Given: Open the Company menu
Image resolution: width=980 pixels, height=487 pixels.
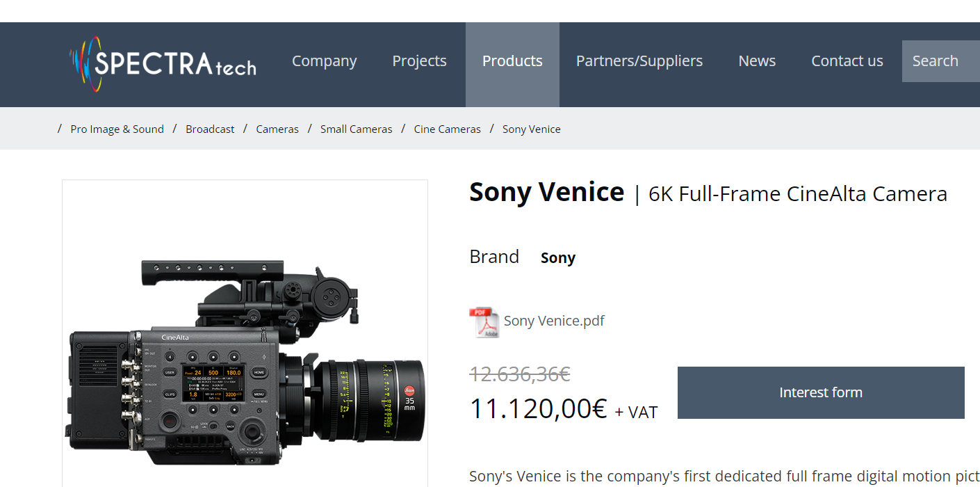Looking at the screenshot, I should tap(324, 61).
